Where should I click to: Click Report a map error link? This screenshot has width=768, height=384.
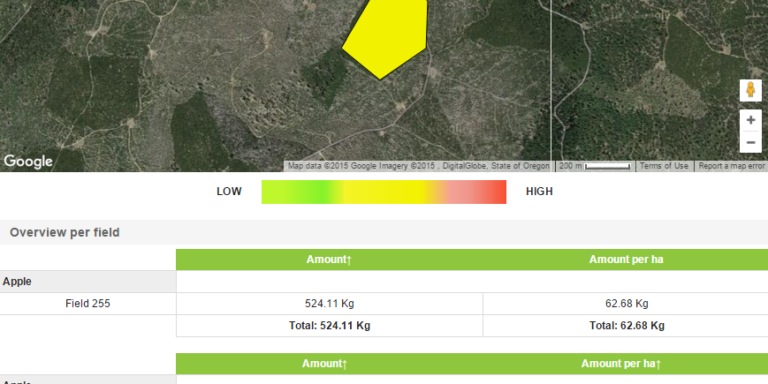(x=731, y=166)
